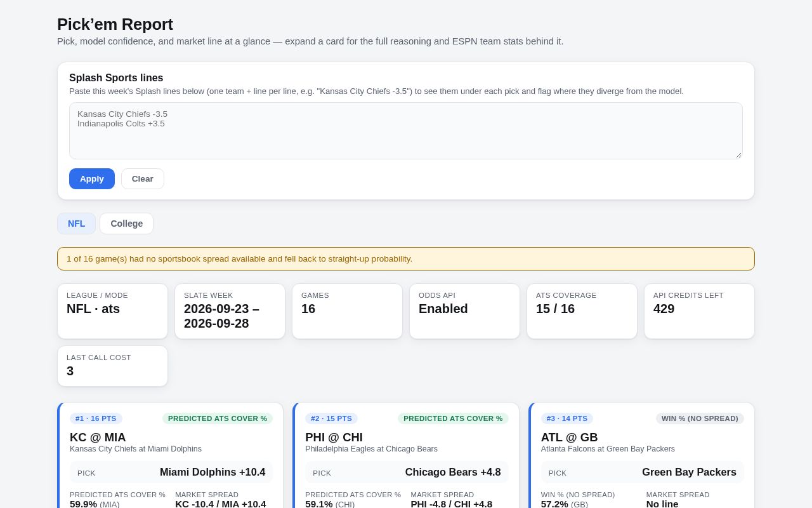Click the 'Splash Sports lines' heading
This screenshot has width=812, height=508.
point(116,77)
